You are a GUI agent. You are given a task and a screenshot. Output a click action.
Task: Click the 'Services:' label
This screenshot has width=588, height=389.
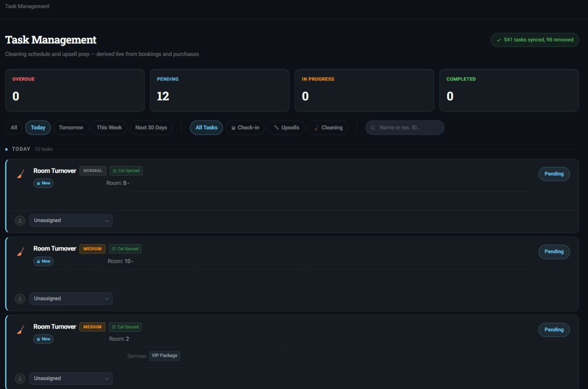[x=137, y=356]
